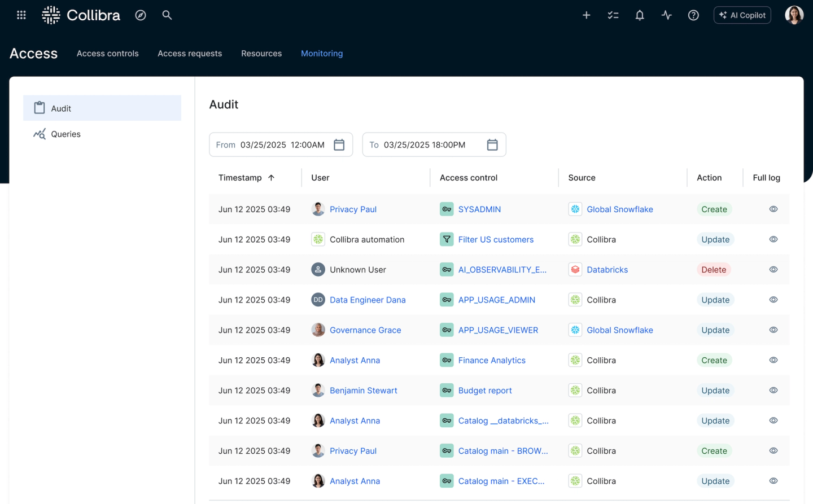Open full log for Finance Analytics row
The width and height of the screenshot is (813, 504).
(x=773, y=360)
